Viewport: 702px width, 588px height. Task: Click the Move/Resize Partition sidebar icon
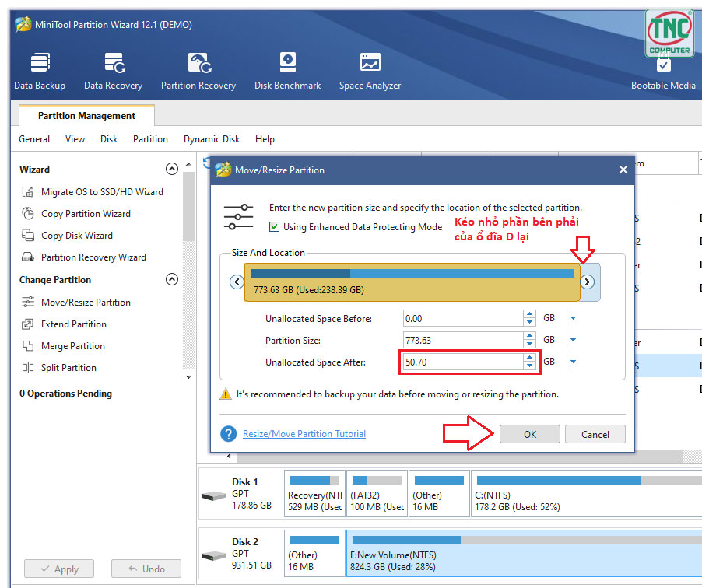point(28,303)
